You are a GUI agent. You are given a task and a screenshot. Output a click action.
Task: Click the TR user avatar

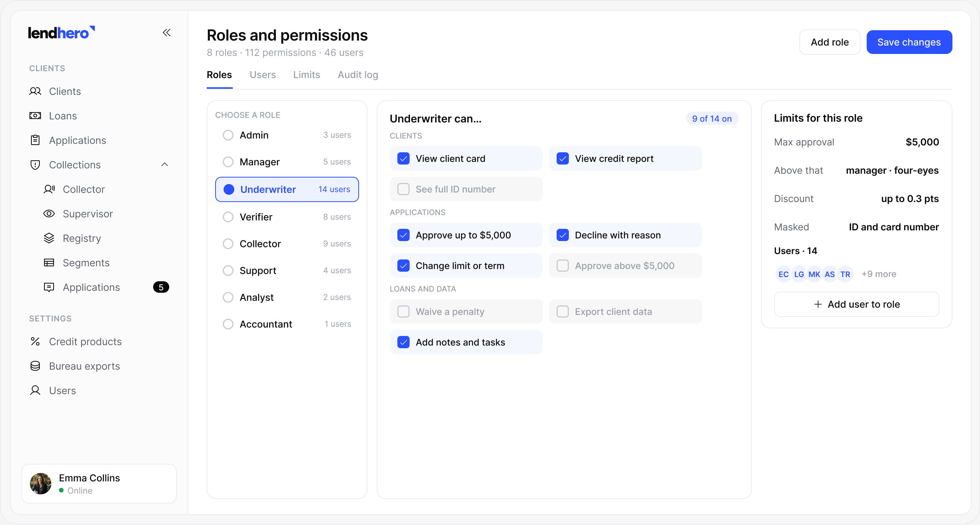(x=845, y=274)
